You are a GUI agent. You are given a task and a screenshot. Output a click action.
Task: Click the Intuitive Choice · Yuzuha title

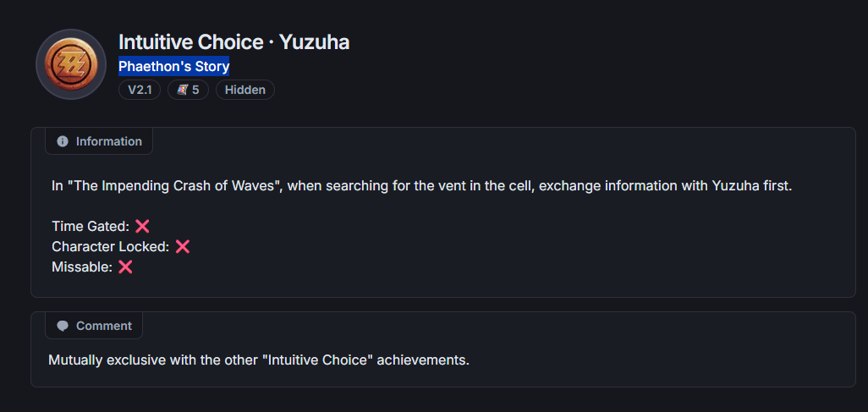point(233,41)
